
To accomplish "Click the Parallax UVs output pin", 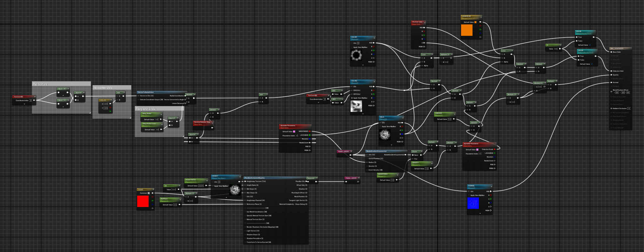I will (x=306, y=181).
